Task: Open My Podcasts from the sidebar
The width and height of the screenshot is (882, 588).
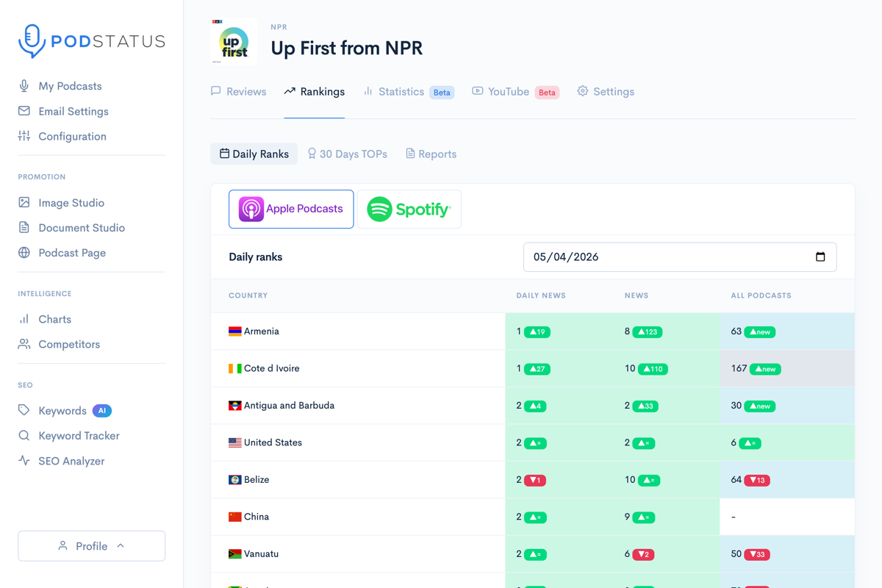Action: 71,86
